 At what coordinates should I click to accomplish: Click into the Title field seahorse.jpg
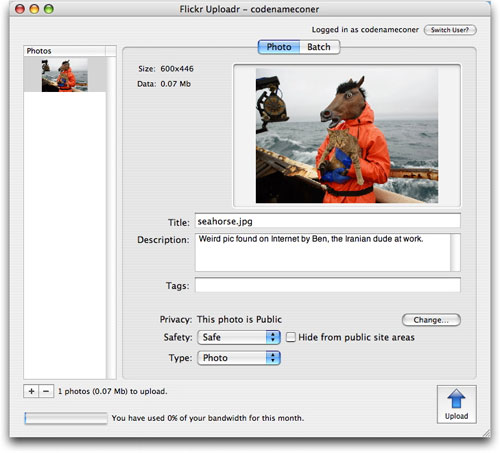[x=327, y=221]
